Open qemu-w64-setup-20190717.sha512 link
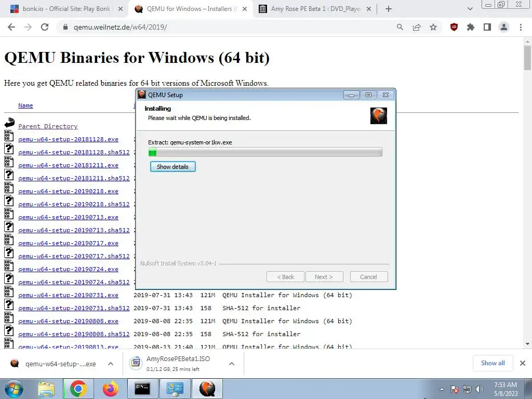The image size is (532, 399). pyautogui.click(x=74, y=256)
